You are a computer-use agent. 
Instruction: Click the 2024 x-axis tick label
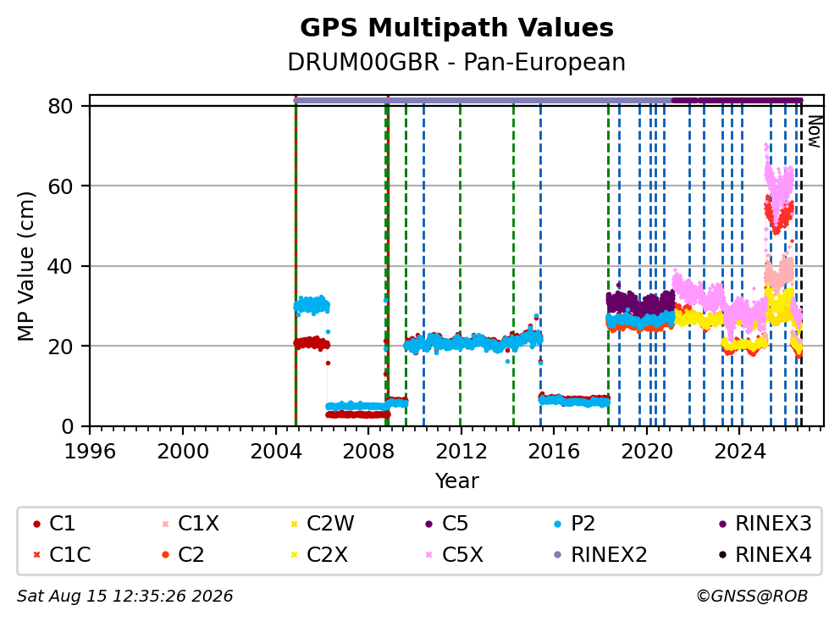740,452
